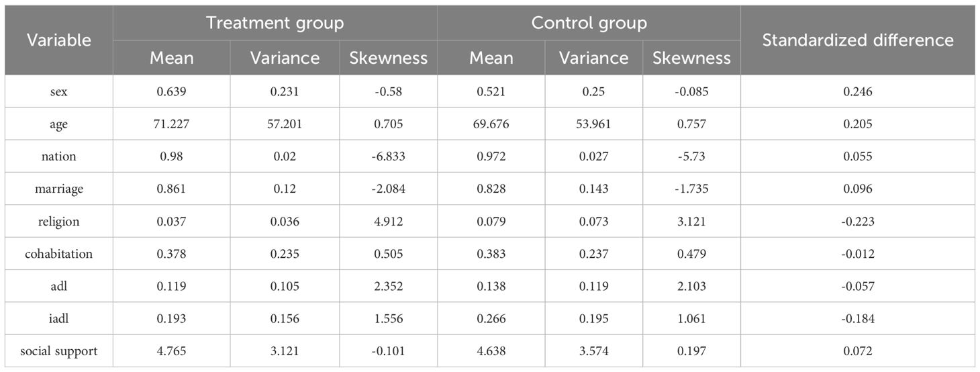This screenshot has width=980, height=372.
Task: Click the cohabitation variable cell
Action: click(x=58, y=254)
